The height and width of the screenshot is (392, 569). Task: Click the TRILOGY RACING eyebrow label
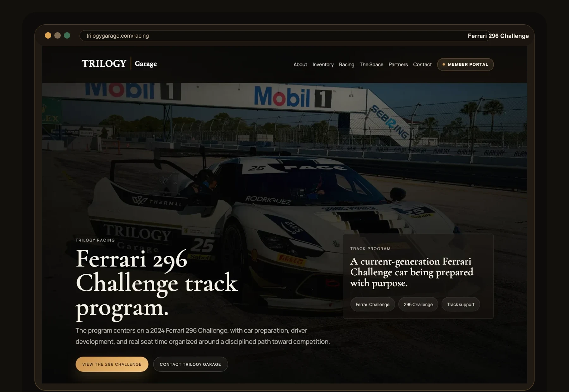(95, 240)
